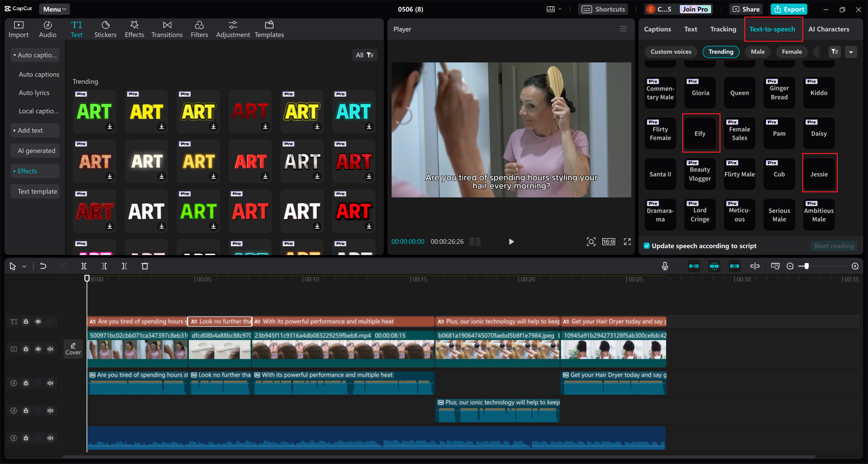Open the voice filter icon in Text-to-speech
868x464 pixels.
834,52
